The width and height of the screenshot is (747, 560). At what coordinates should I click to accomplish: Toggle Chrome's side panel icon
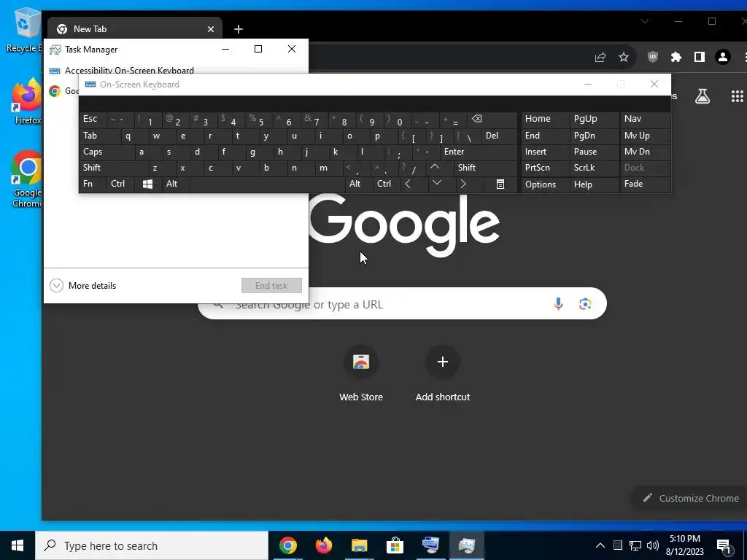tap(700, 57)
